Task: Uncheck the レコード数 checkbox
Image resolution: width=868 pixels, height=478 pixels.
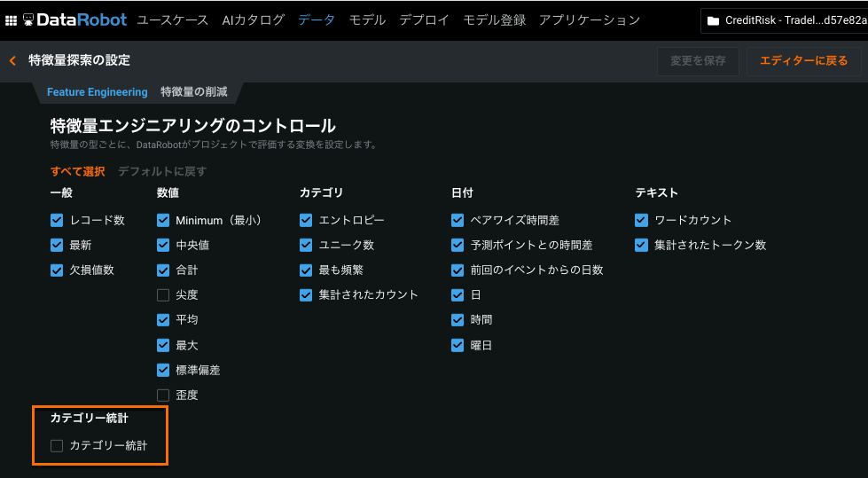Action: click(x=57, y=220)
